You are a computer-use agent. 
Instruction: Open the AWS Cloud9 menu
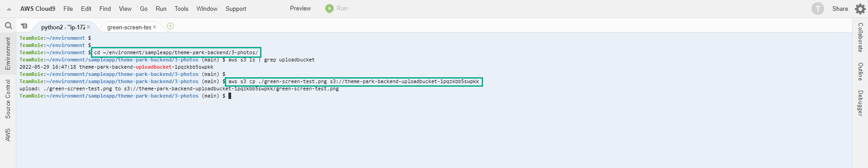[x=38, y=9]
